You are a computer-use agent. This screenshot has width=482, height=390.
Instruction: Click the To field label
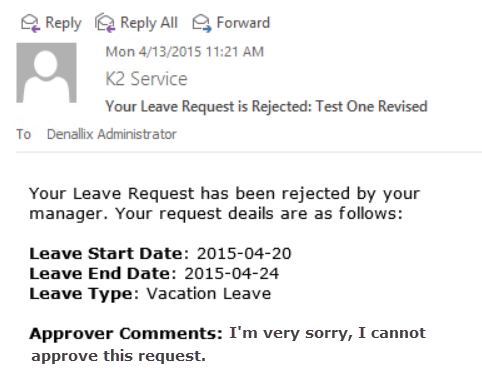[24, 134]
